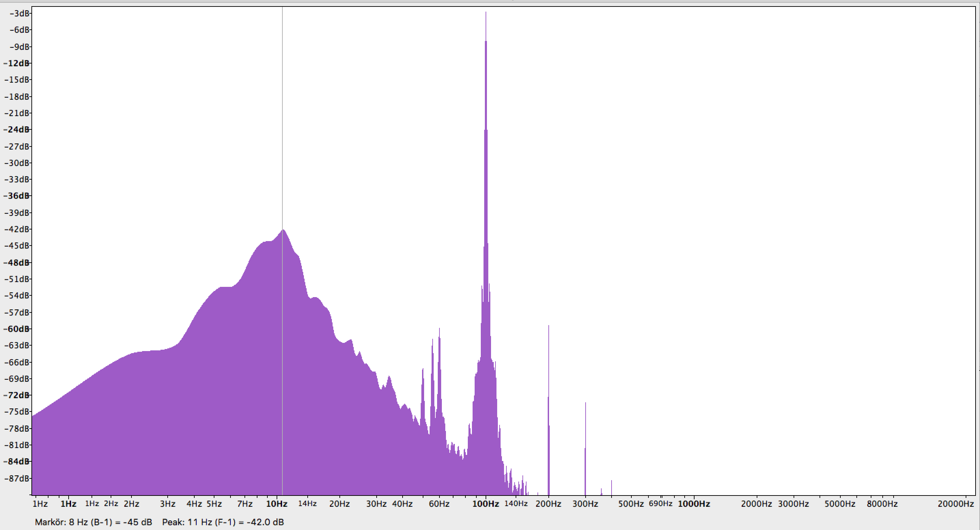Viewport: 980px width, 530px height.
Task: Select the -12dB axis label
Action: coord(16,63)
